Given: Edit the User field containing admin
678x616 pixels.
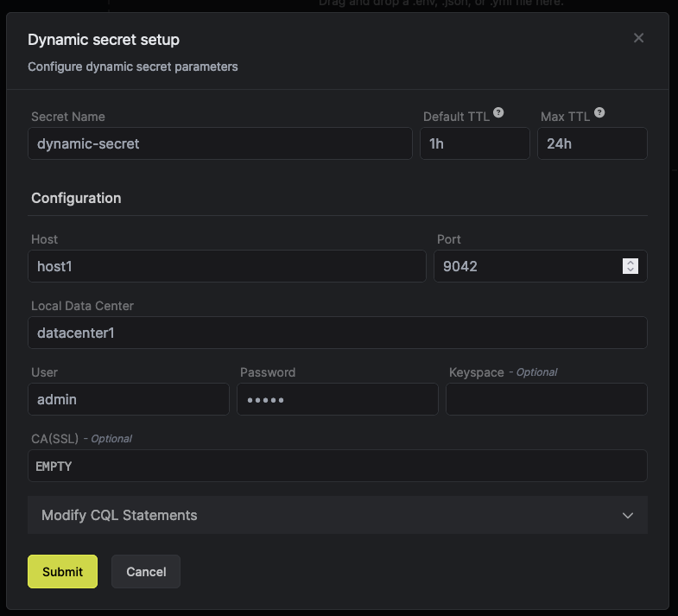Looking at the screenshot, I should 129,399.
